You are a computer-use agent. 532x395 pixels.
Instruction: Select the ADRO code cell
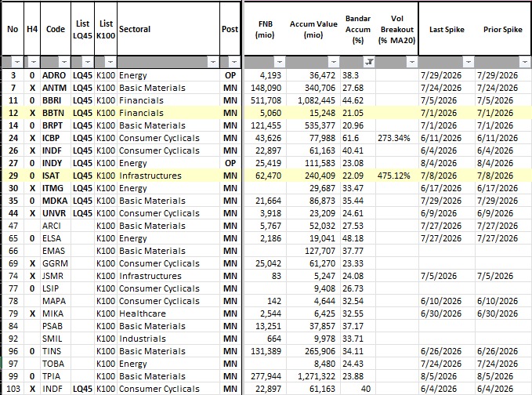point(56,75)
